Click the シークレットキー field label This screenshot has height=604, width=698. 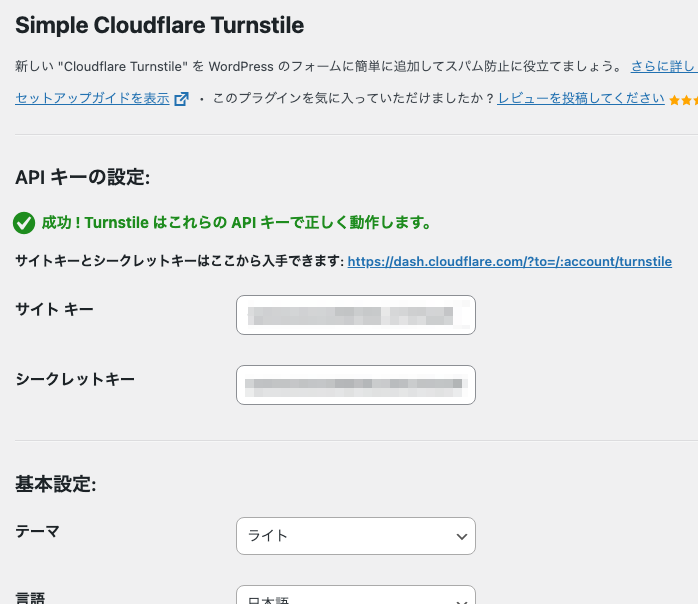tap(75, 379)
